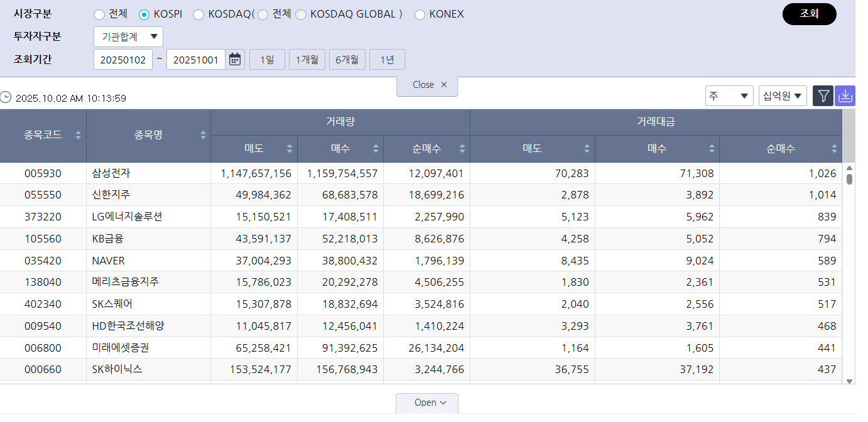Image resolution: width=868 pixels, height=422 pixels.
Task: Click the table scrollbar up arrow
Action: click(x=849, y=168)
